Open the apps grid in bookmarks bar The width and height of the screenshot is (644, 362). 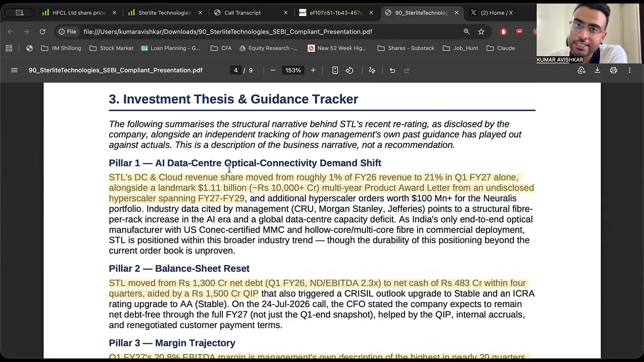point(9,48)
